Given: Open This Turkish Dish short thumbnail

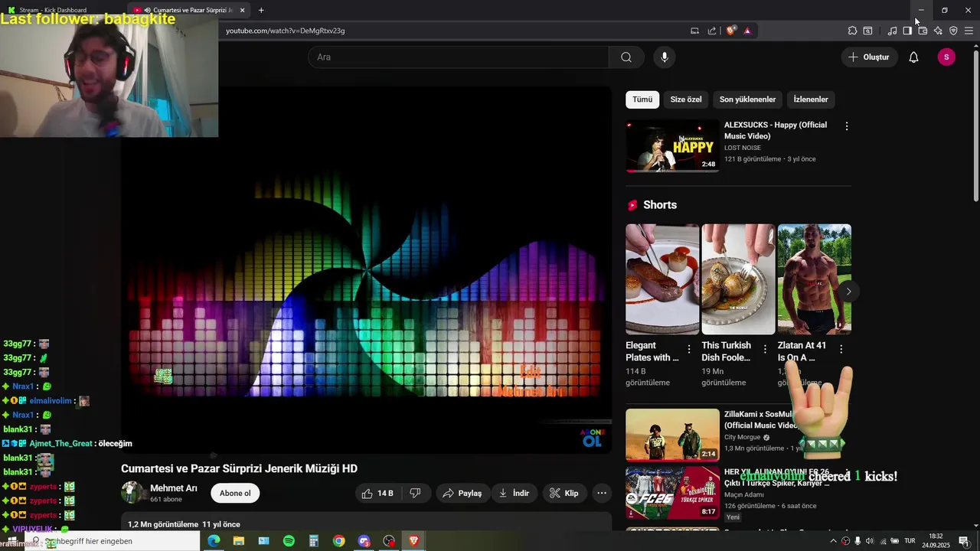Looking at the screenshot, I should pyautogui.click(x=738, y=279).
